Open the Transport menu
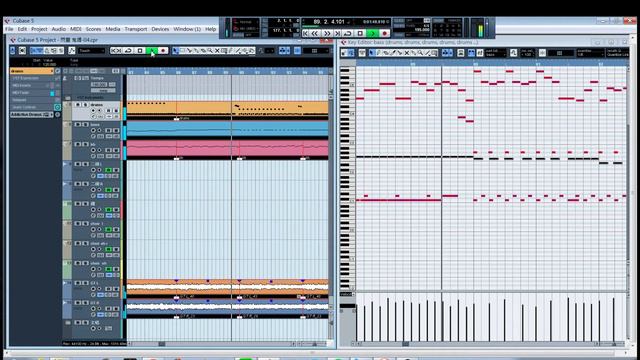This screenshot has height=360, width=640. [136, 29]
